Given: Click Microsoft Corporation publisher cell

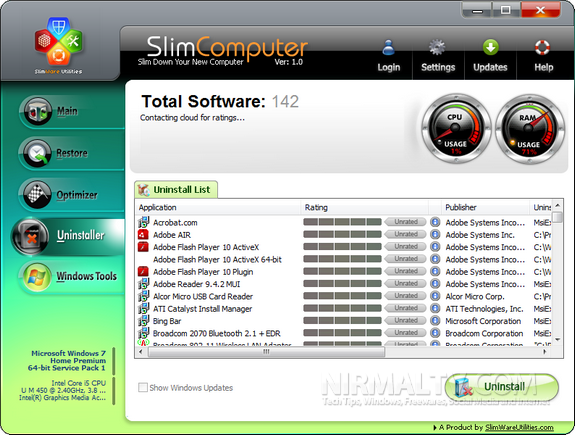Looking at the screenshot, I should click(x=483, y=321).
